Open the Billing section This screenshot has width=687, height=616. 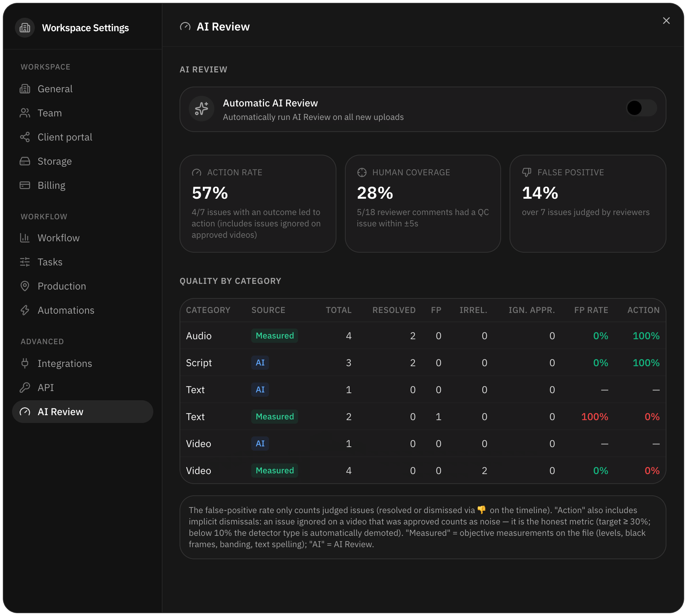(82, 185)
